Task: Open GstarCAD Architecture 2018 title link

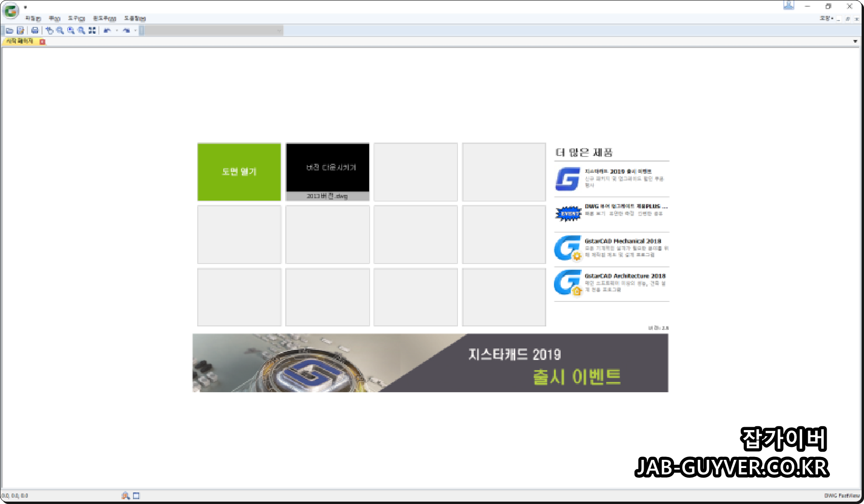Action: click(625, 276)
